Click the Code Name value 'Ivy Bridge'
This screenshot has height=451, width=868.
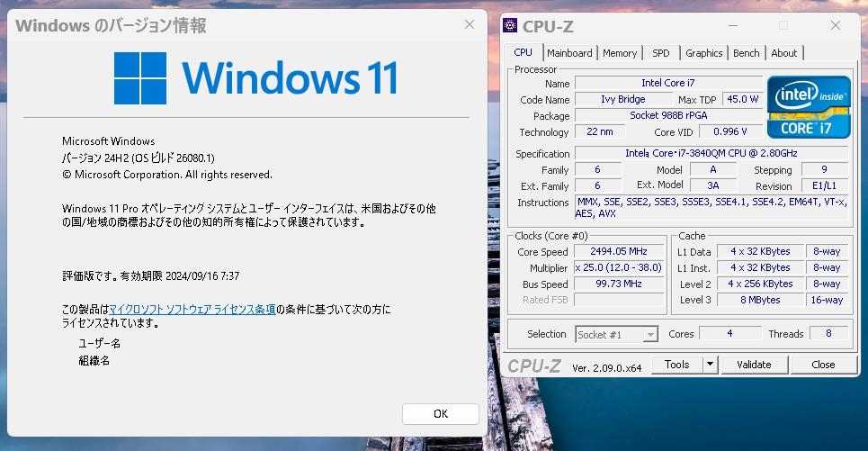(623, 99)
